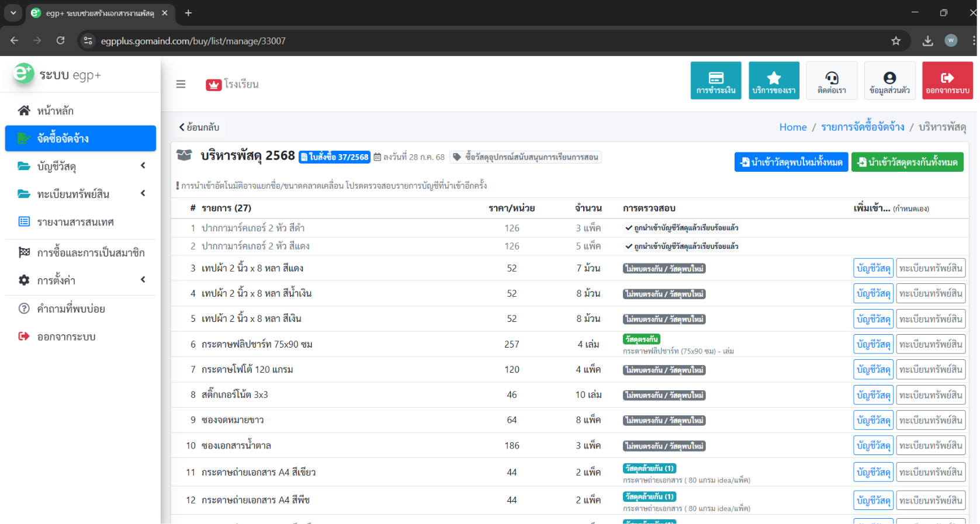
Task: Open รายงานสารสนเทศ sidebar item
Action: point(75,222)
